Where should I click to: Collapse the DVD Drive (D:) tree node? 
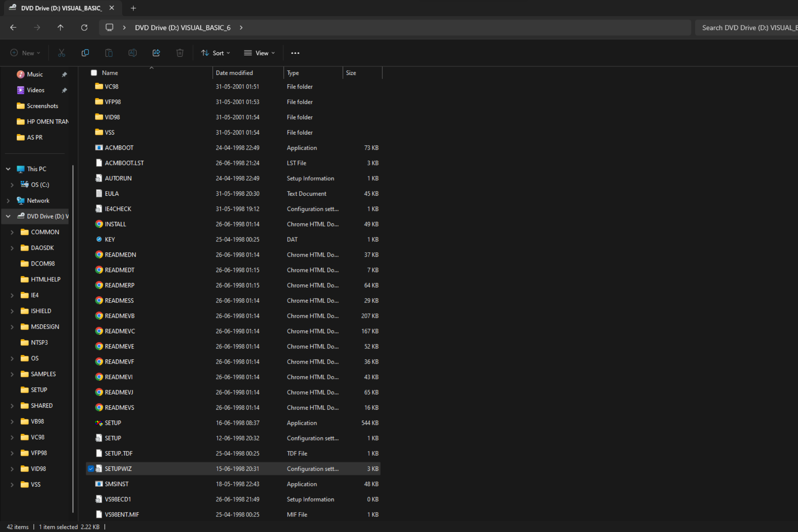[x=8, y=216]
